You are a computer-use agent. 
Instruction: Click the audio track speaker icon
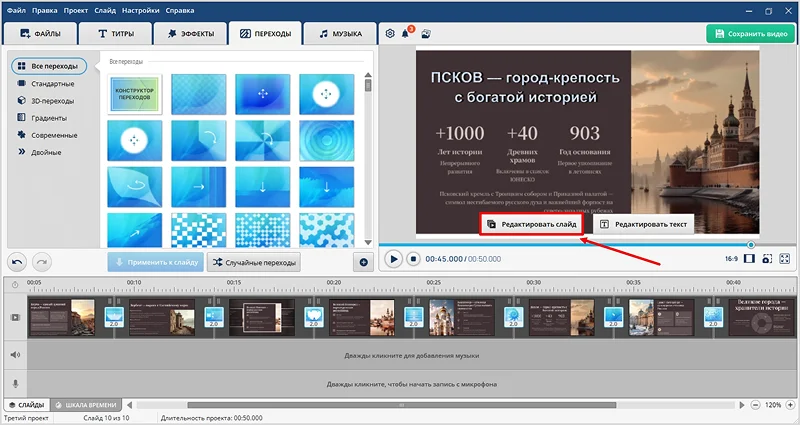[x=15, y=355]
